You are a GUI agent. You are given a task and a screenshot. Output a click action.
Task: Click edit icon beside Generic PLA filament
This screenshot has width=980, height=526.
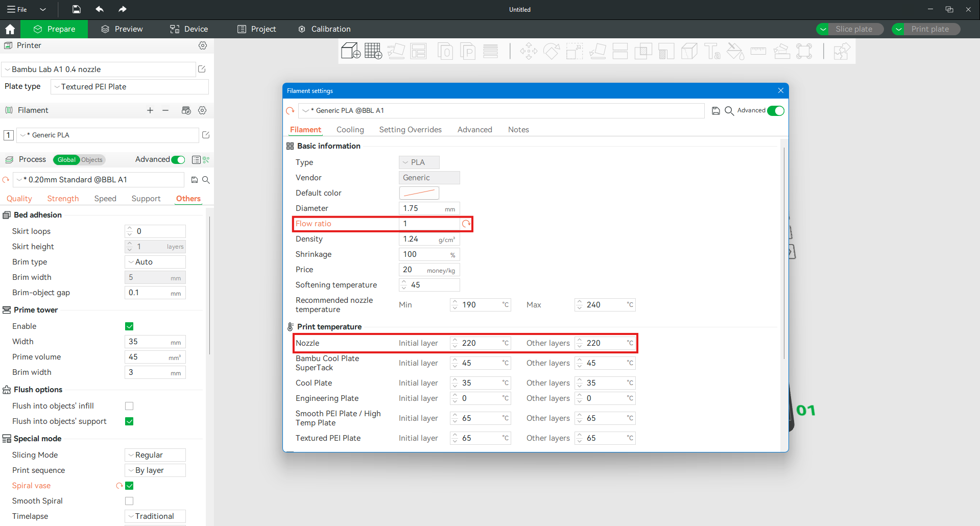pyautogui.click(x=206, y=135)
